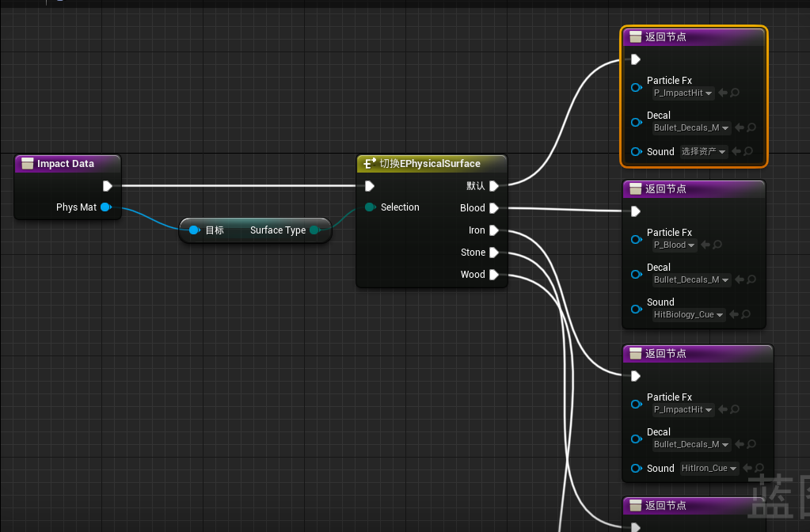Click the Selection input pin
The height and width of the screenshot is (532, 810).
tap(370, 207)
